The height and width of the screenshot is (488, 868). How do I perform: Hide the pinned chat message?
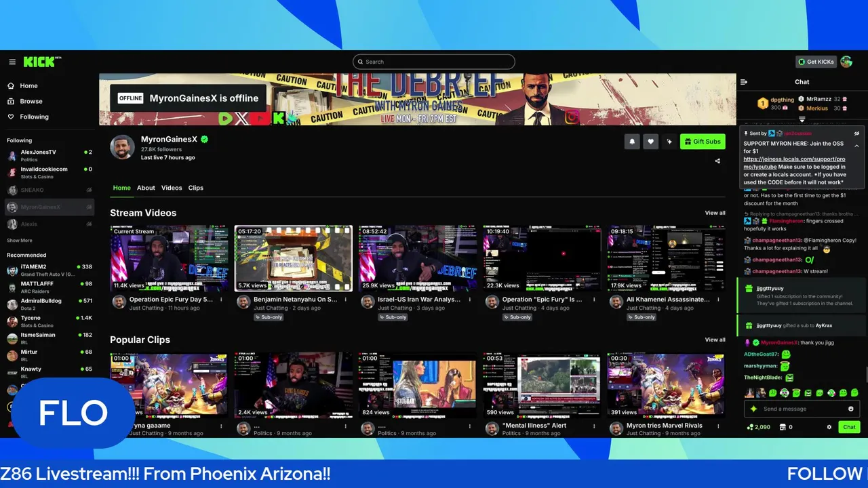[856, 134]
